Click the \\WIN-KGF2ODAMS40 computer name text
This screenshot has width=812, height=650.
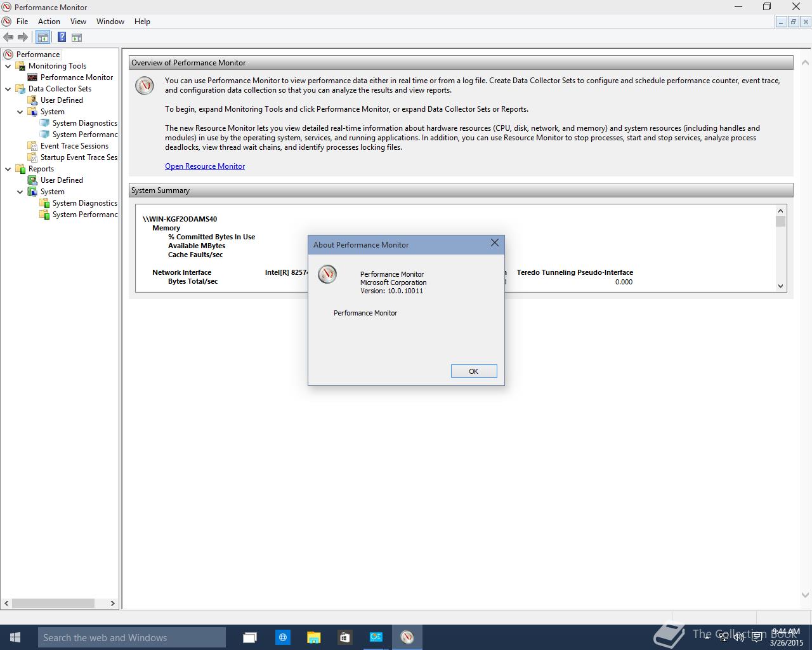tap(180, 219)
